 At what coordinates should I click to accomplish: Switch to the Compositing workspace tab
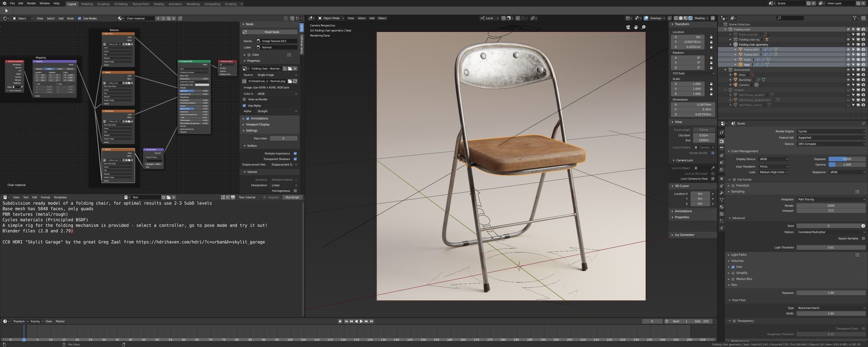point(212,4)
